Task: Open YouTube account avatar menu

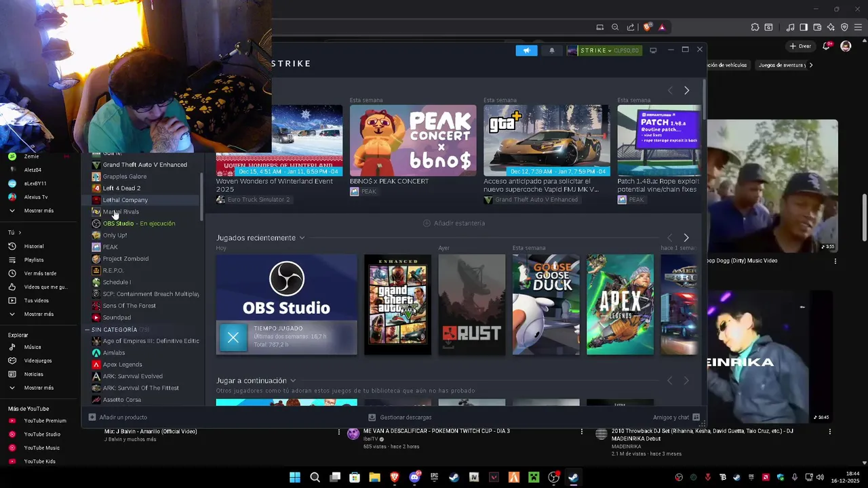Action: click(846, 46)
